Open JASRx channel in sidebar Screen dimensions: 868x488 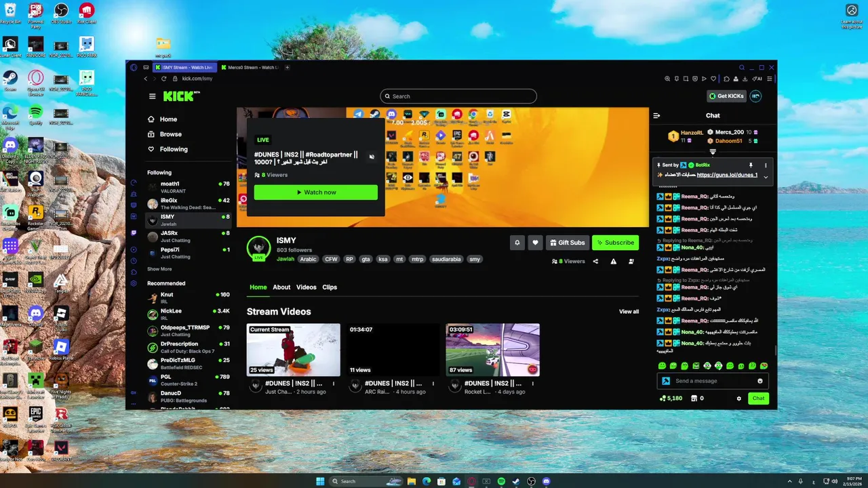(x=188, y=236)
